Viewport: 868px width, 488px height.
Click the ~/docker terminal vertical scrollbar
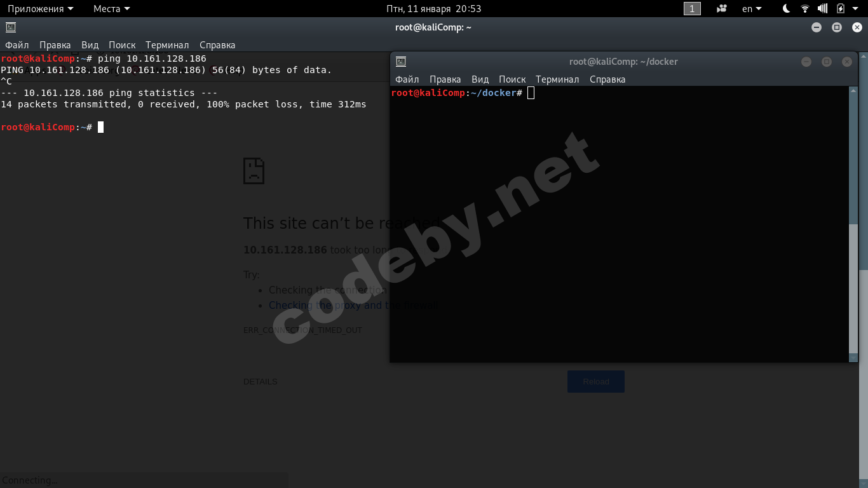(x=853, y=224)
